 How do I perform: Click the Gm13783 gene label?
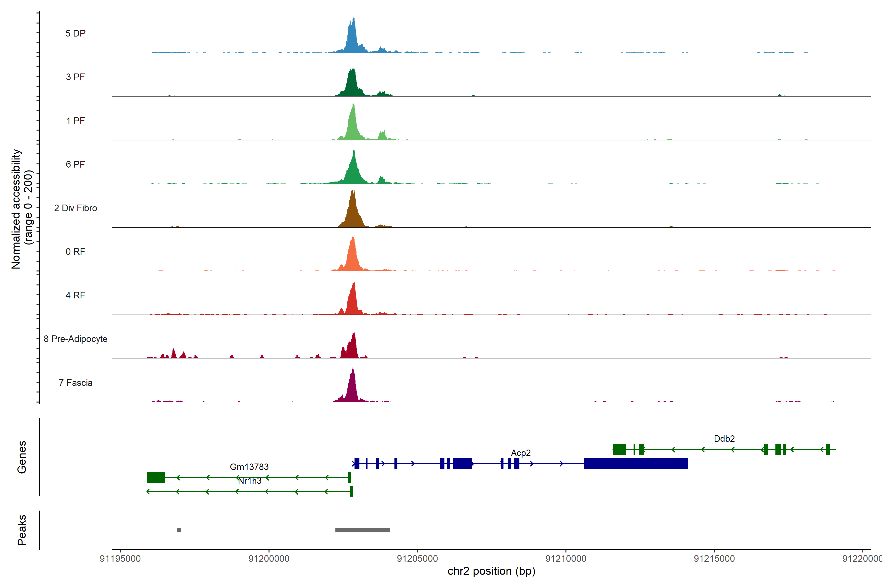(x=249, y=466)
